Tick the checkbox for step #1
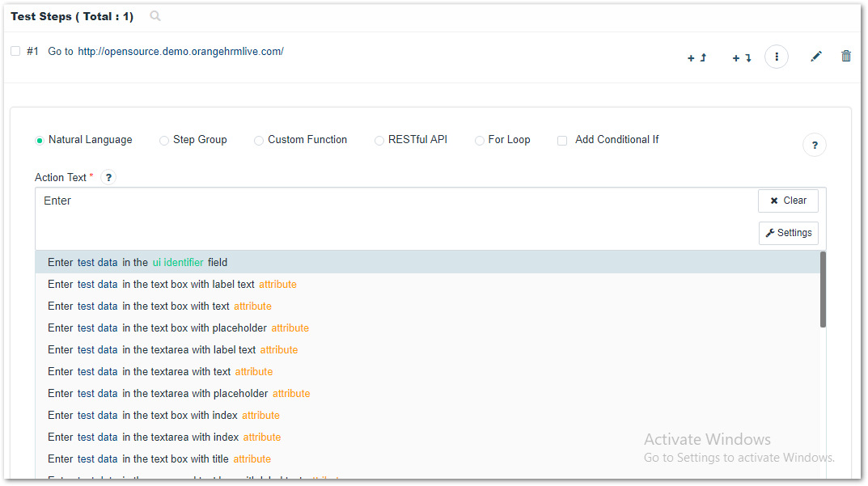 15,51
